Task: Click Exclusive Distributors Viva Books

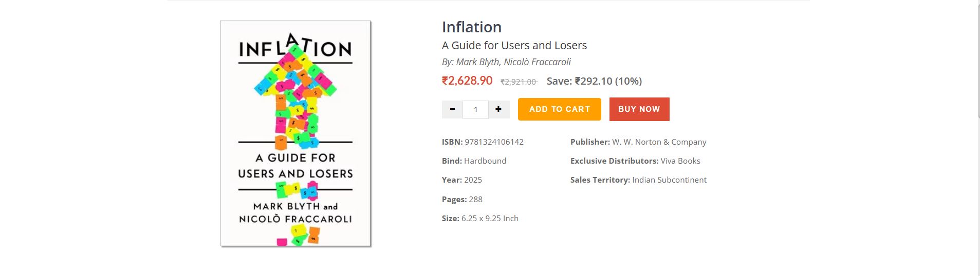Action: (x=680, y=161)
